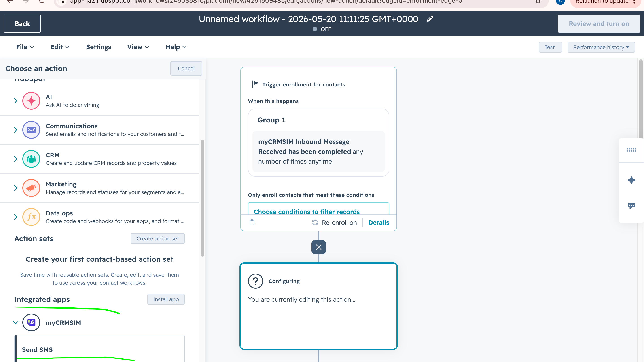
Task: Click the Integrated apps heading
Action: coord(42,299)
